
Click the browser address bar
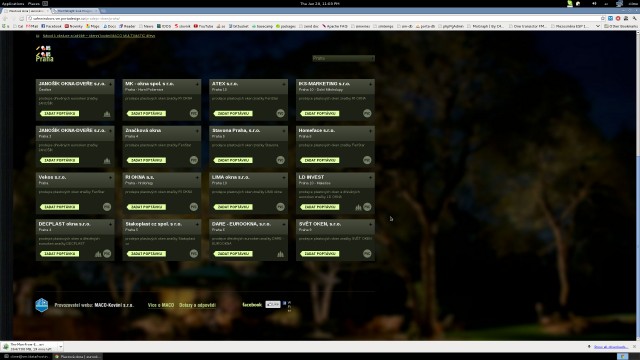(314, 18)
